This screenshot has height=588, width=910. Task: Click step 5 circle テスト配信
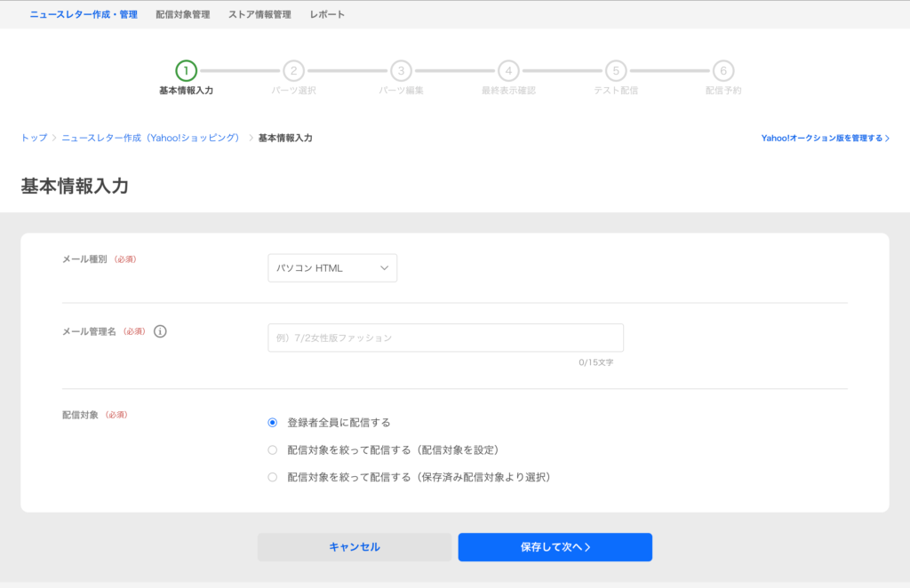coord(616,71)
